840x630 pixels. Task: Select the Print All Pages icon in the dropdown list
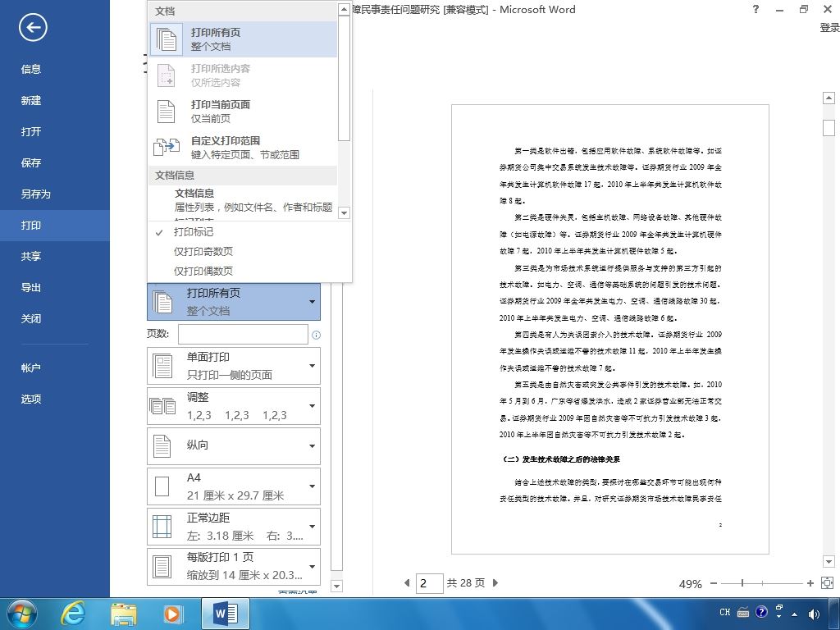(166, 39)
